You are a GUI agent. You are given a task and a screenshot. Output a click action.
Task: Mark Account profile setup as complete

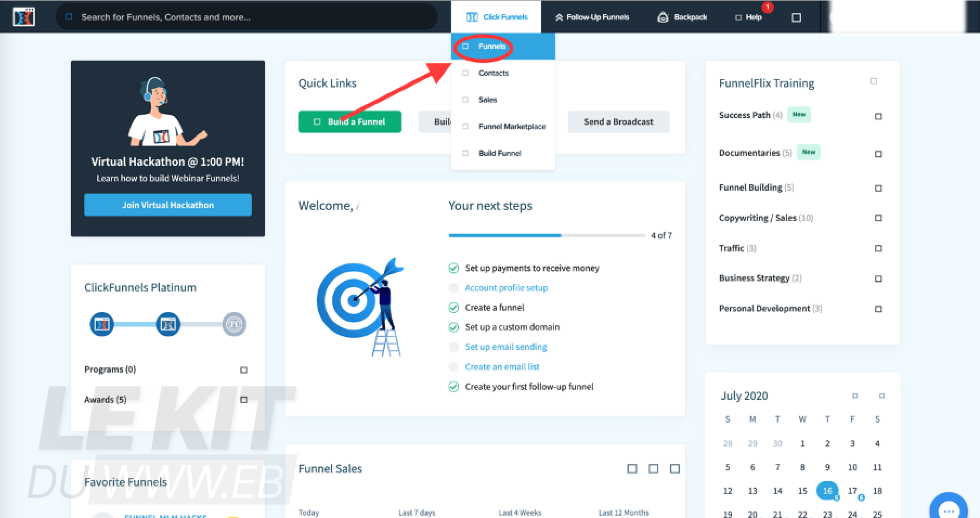(x=453, y=288)
